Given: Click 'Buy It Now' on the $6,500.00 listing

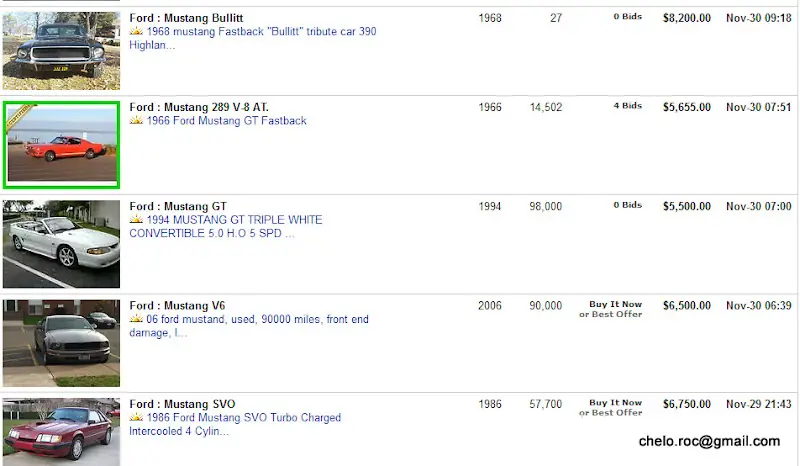Looking at the screenshot, I should (615, 304).
